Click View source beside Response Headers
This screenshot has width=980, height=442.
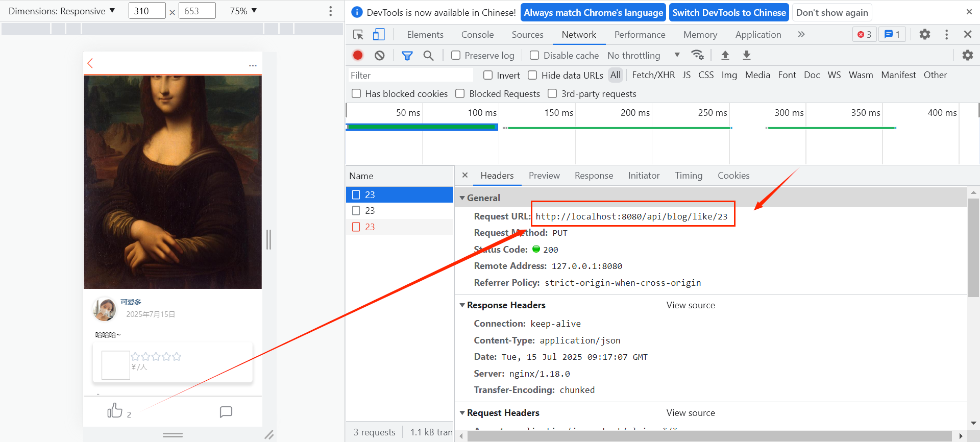pos(691,305)
